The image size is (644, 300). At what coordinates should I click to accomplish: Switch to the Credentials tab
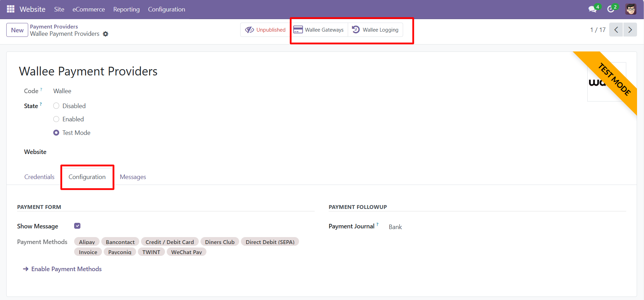[39, 177]
